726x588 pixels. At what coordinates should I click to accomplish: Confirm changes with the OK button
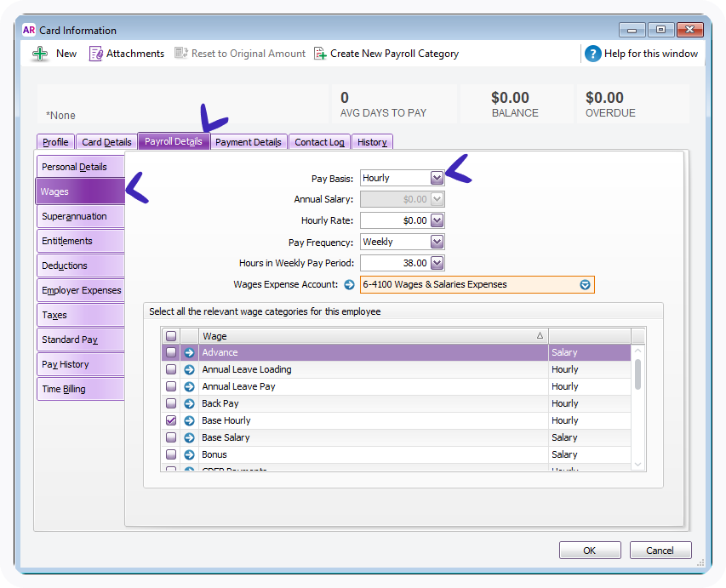(x=589, y=550)
